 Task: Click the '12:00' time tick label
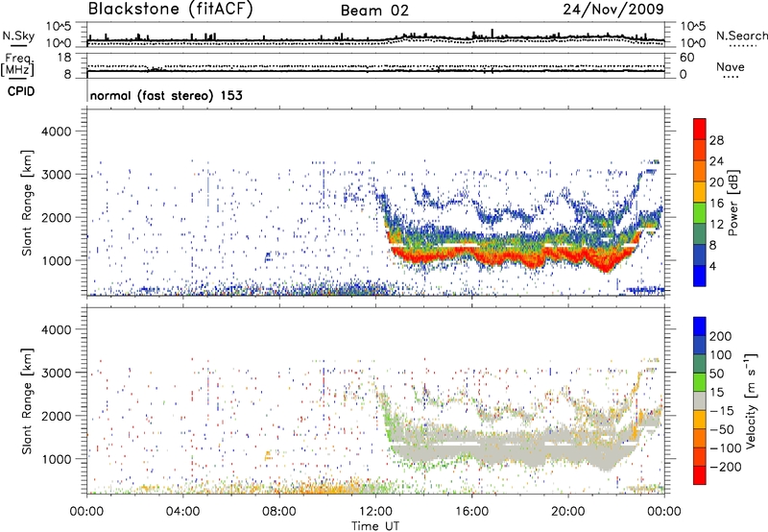coord(375,512)
